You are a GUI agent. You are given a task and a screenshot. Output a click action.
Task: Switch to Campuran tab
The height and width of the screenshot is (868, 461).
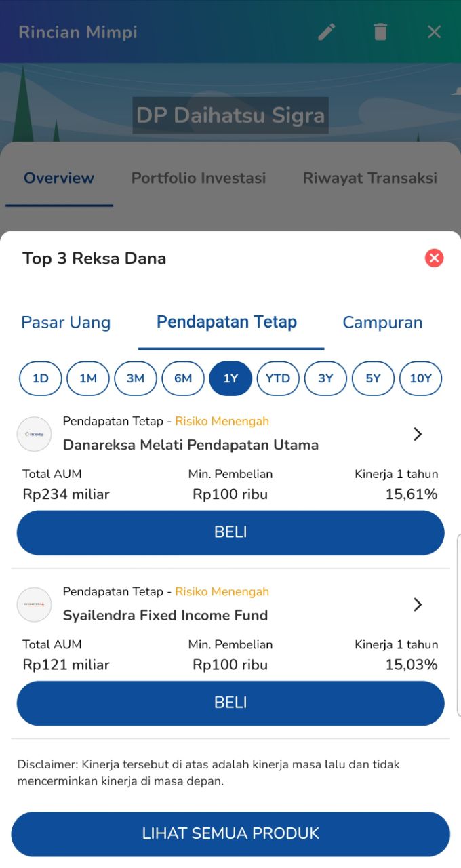[x=382, y=322]
